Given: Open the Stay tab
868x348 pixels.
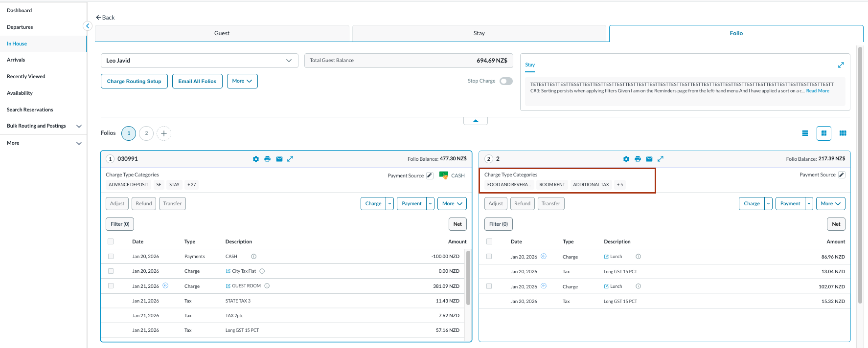Looking at the screenshot, I should pos(479,33).
